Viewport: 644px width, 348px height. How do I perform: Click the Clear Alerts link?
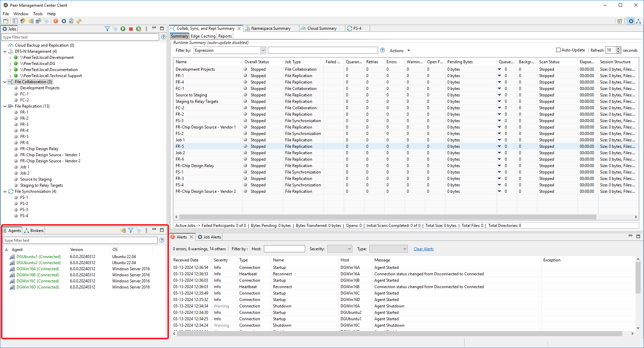click(x=423, y=249)
